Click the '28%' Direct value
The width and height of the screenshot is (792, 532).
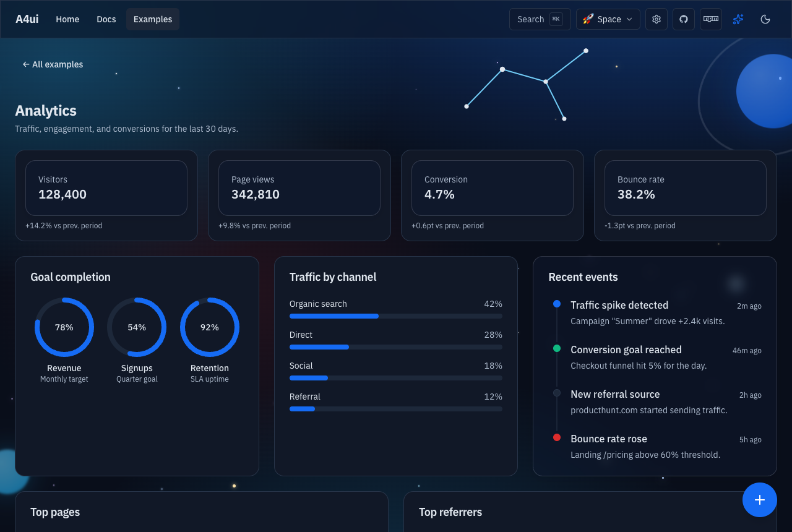point(493,335)
